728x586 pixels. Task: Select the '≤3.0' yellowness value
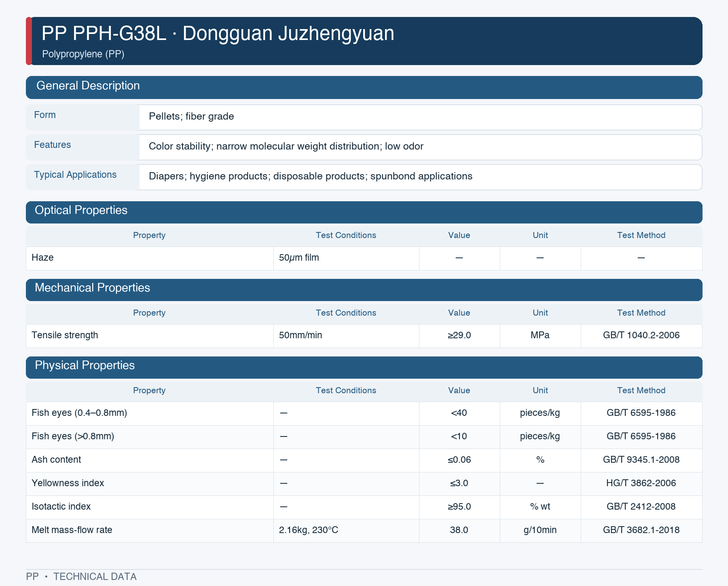(x=459, y=483)
